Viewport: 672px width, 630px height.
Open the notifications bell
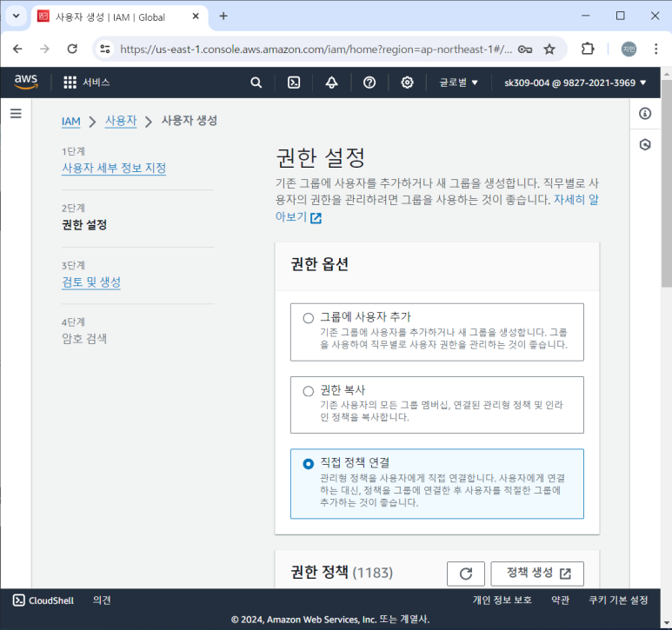point(331,83)
